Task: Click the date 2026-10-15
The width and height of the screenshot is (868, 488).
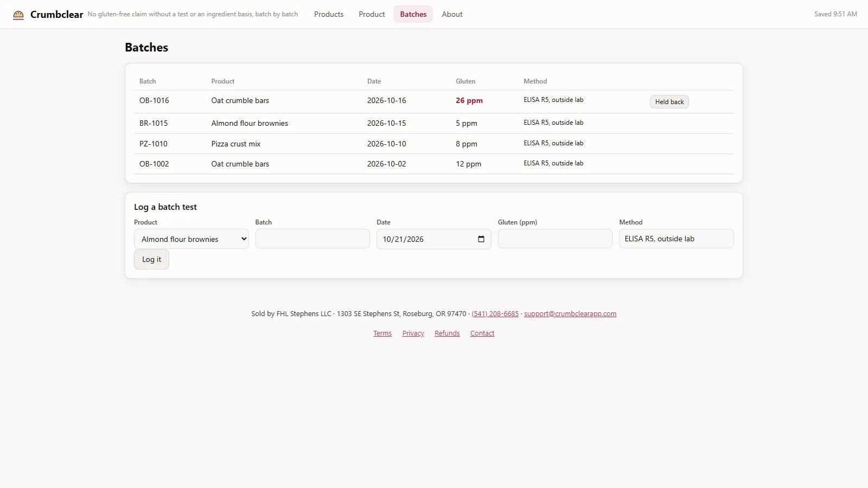Action: coord(387,124)
